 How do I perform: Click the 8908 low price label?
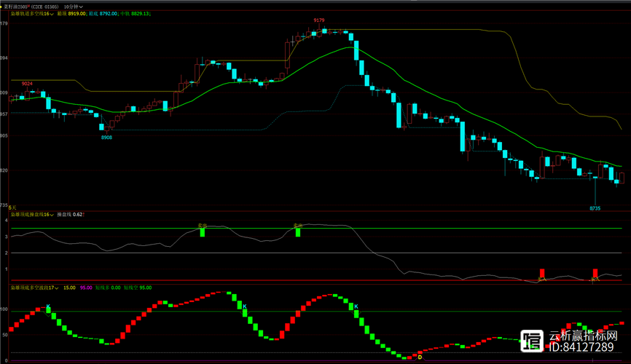click(106, 137)
